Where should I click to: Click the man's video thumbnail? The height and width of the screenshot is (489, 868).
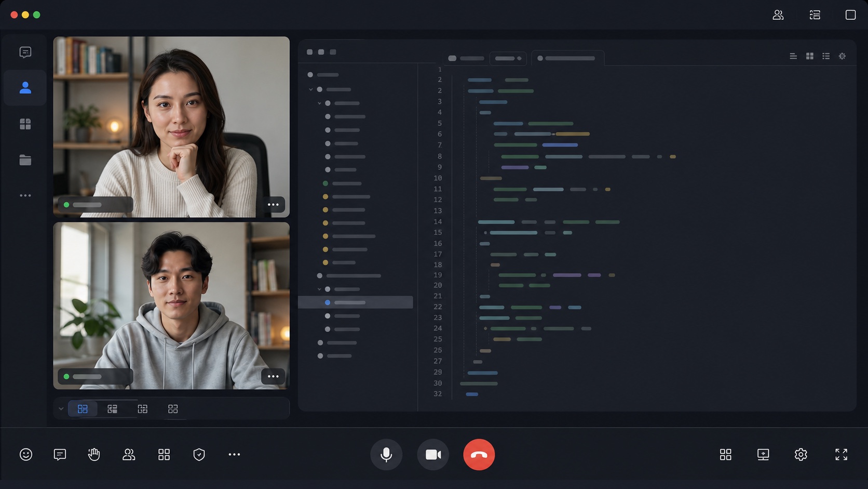(171, 306)
